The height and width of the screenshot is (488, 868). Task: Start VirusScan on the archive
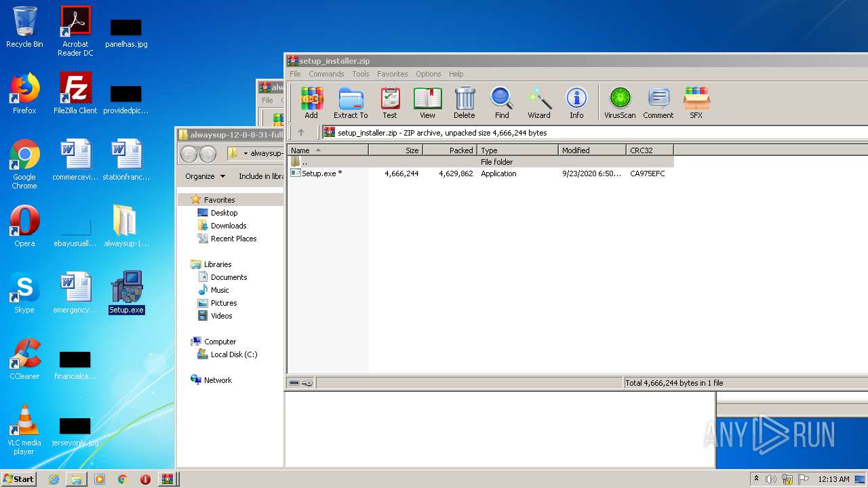(620, 103)
